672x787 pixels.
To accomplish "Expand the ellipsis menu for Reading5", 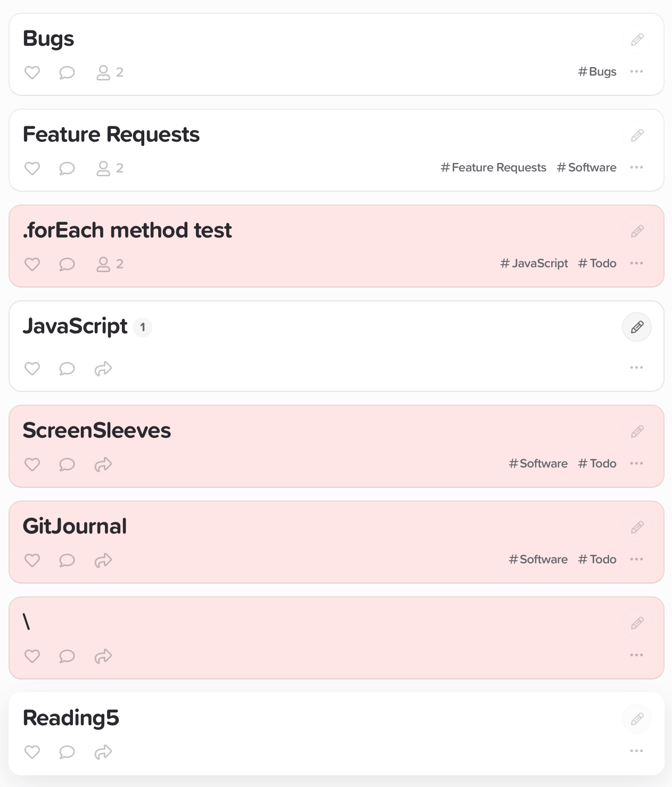I will pyautogui.click(x=636, y=751).
